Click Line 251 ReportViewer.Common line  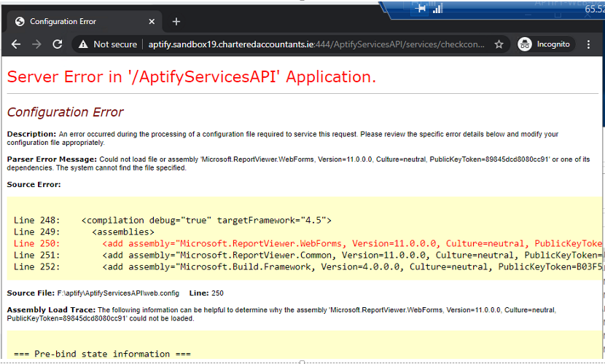point(308,255)
